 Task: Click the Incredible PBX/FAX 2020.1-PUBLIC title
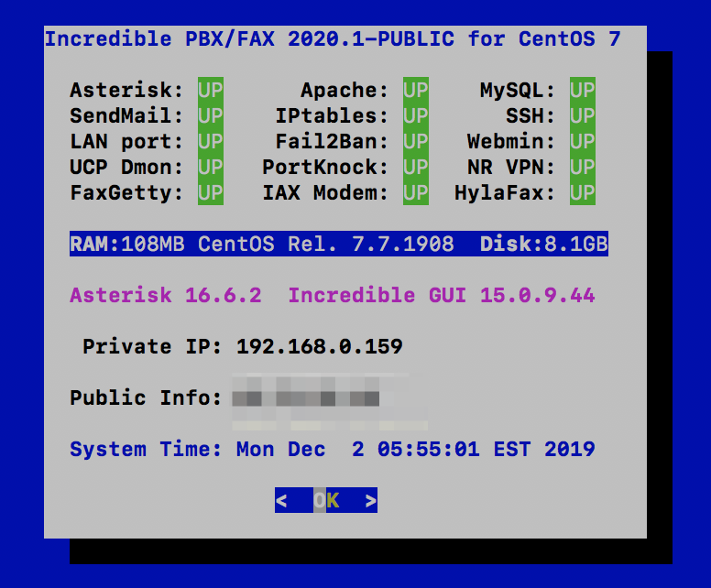(x=333, y=39)
